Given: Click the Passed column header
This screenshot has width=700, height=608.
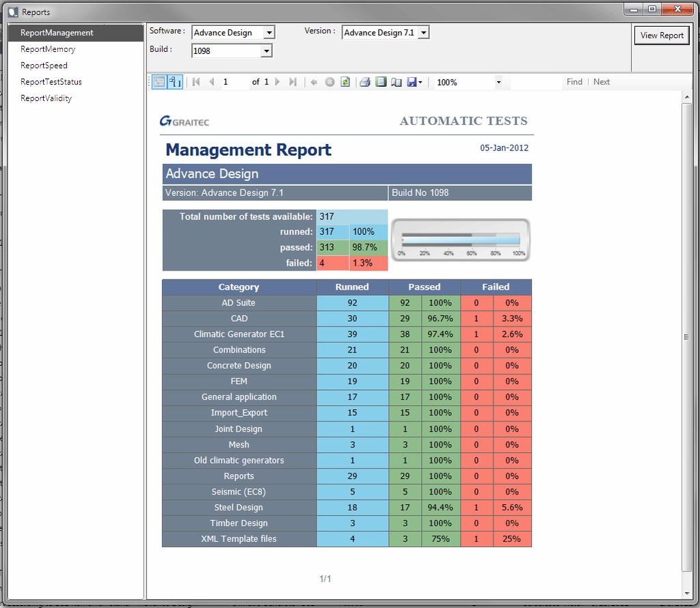Looking at the screenshot, I should [x=424, y=287].
